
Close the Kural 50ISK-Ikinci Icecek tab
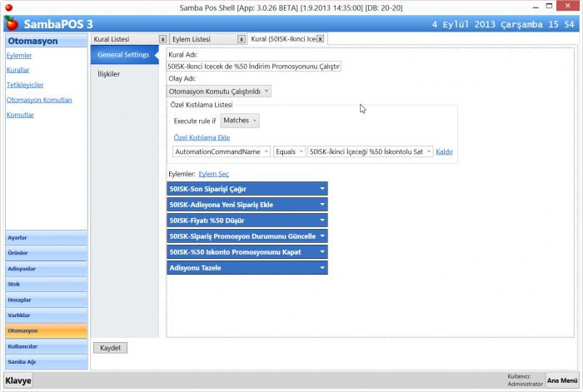pos(320,39)
